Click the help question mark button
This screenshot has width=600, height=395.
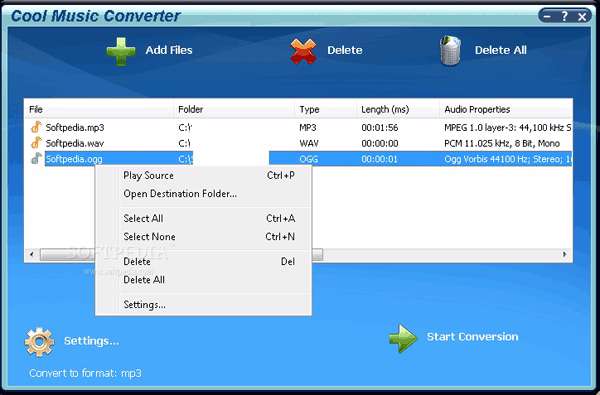(x=565, y=16)
